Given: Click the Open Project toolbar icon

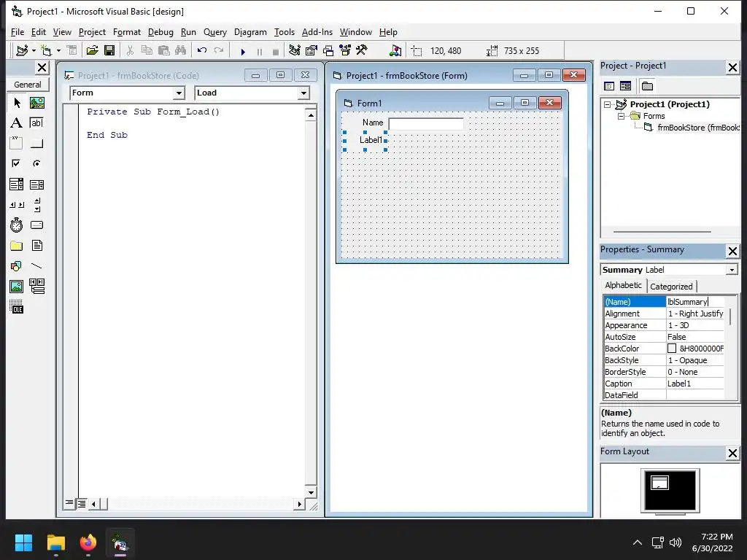Looking at the screenshot, I should 93,50.
